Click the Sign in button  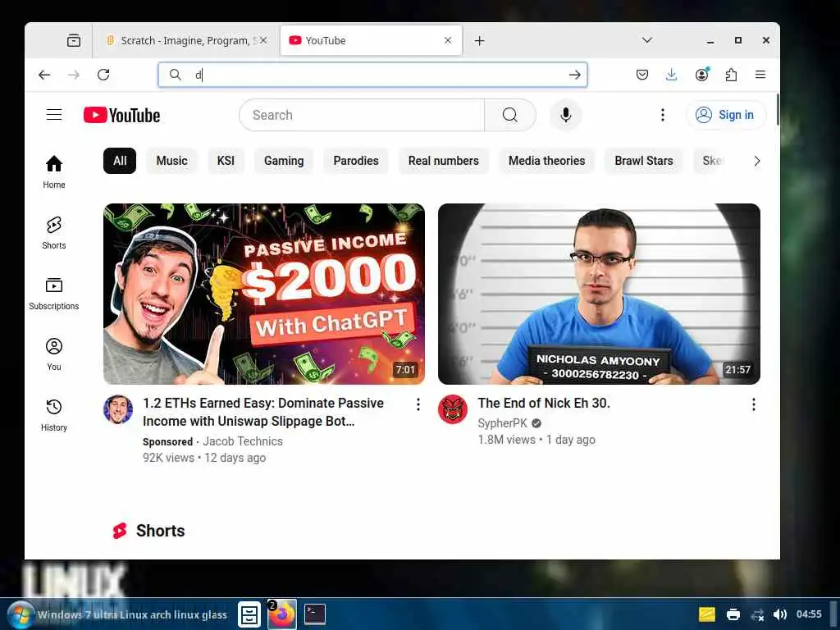click(725, 115)
